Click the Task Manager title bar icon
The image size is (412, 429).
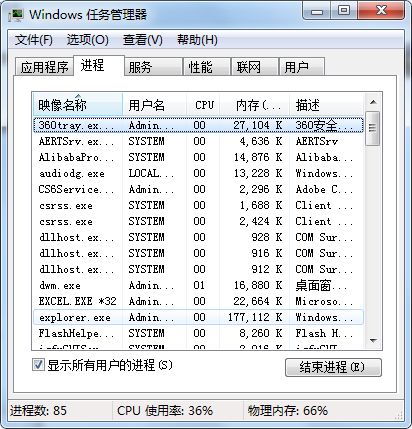tap(16, 15)
